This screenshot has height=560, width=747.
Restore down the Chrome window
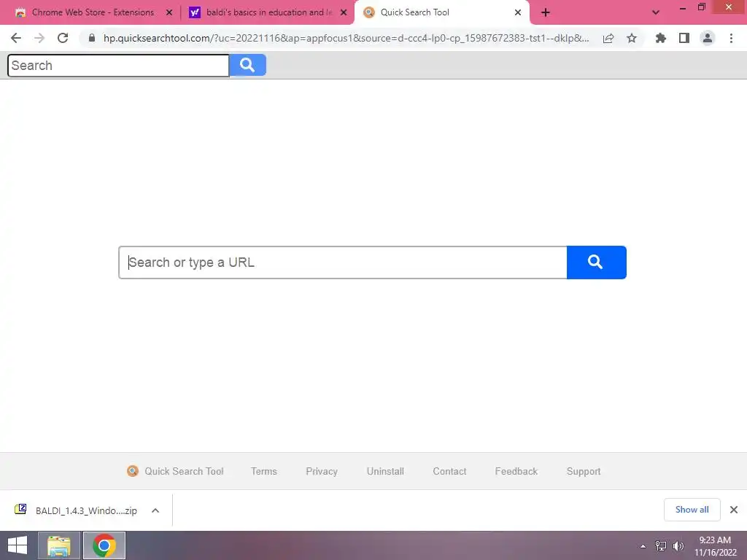[702, 7]
